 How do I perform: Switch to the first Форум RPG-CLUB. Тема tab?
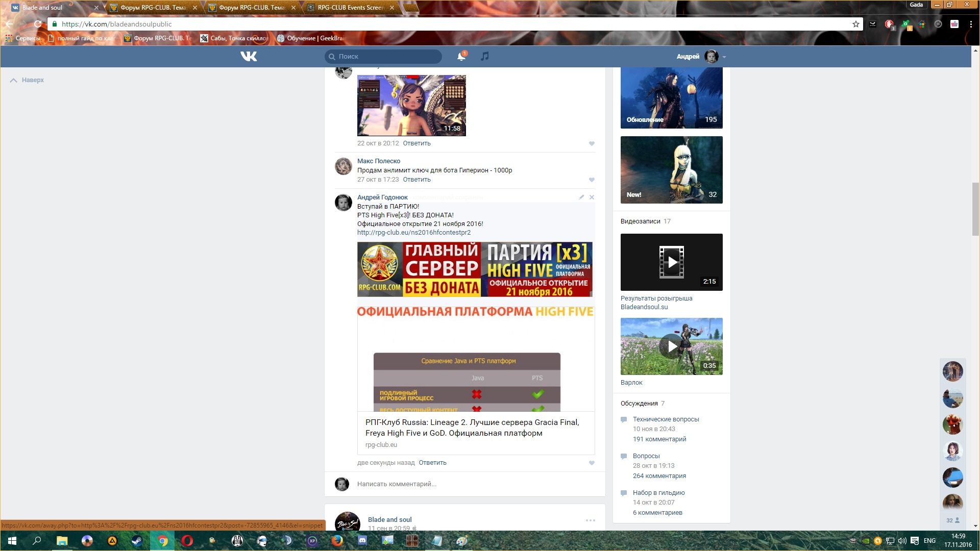[x=153, y=8]
